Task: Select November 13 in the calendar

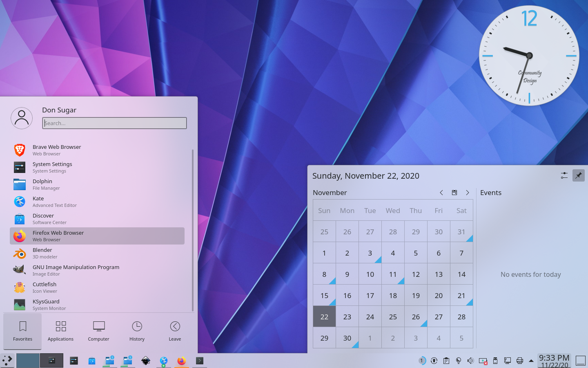Action: coord(439,274)
